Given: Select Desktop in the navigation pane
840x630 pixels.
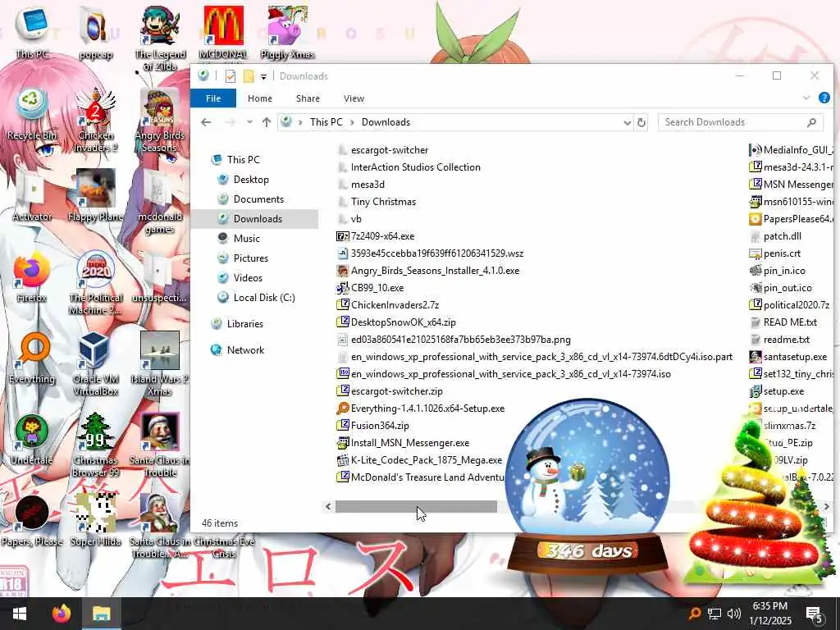Looking at the screenshot, I should click(x=251, y=180).
